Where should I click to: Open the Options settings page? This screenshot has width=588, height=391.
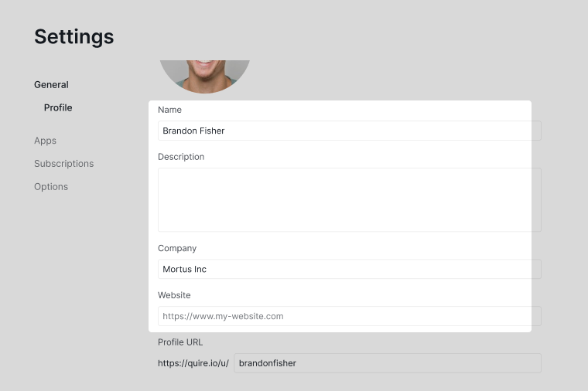[x=51, y=186]
